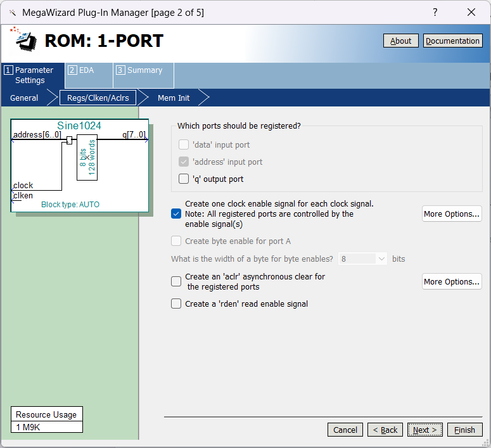Viewport: 491px width, 448px height.
Task: Switch to the EDA tab
Action: point(89,75)
